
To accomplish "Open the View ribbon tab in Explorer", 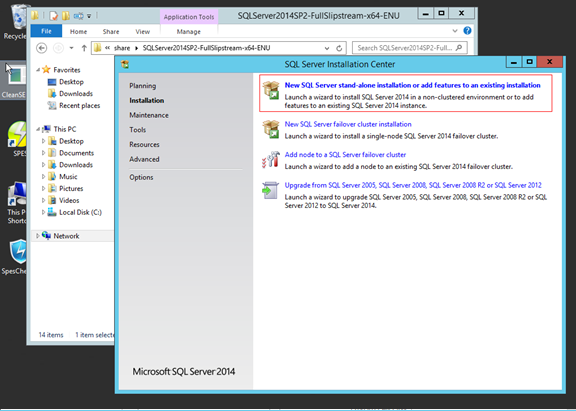I will pyautogui.click(x=143, y=32).
